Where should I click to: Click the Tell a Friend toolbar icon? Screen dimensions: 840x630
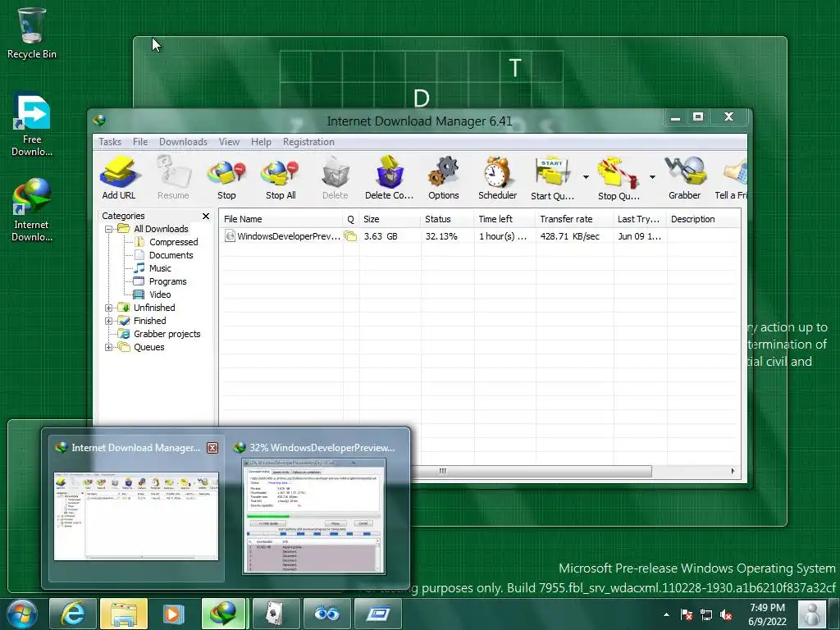(x=731, y=178)
